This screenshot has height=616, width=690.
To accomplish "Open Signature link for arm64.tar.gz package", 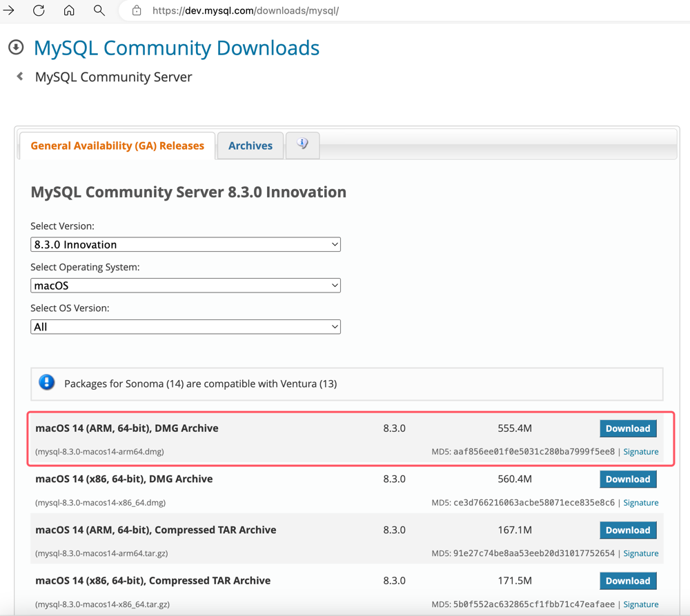I will (641, 553).
